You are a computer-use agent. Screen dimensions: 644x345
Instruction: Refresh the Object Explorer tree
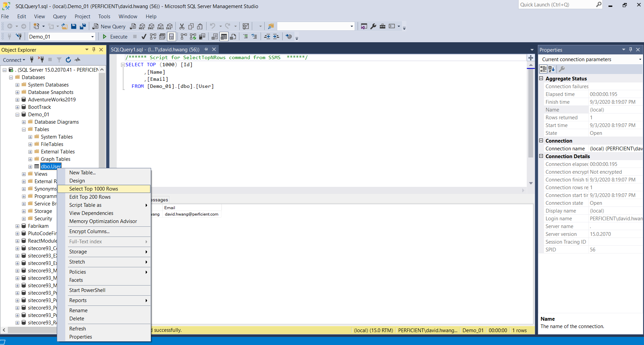(68, 60)
